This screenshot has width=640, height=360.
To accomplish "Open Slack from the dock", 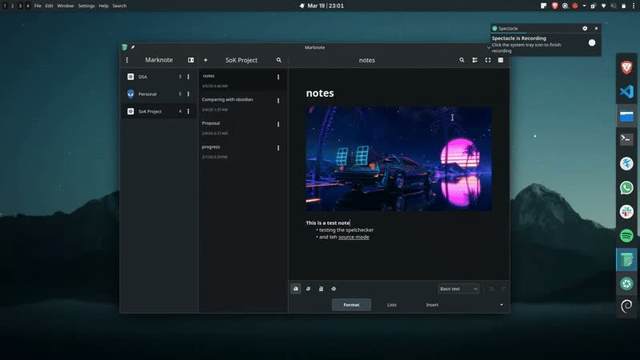I will coord(627,212).
